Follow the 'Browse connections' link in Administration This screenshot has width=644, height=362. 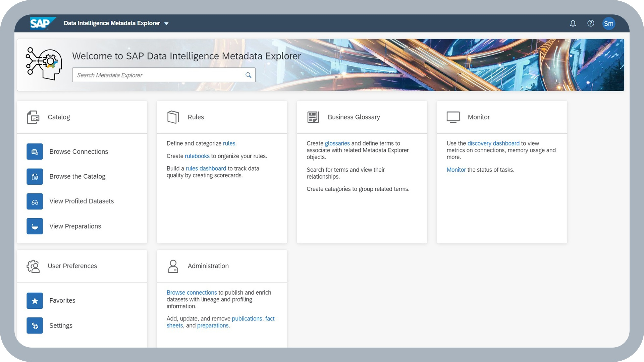point(192,293)
